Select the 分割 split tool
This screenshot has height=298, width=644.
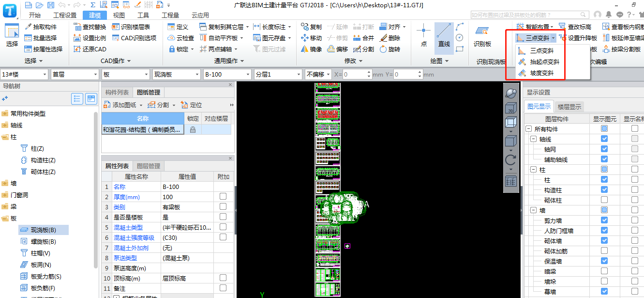click(x=363, y=49)
